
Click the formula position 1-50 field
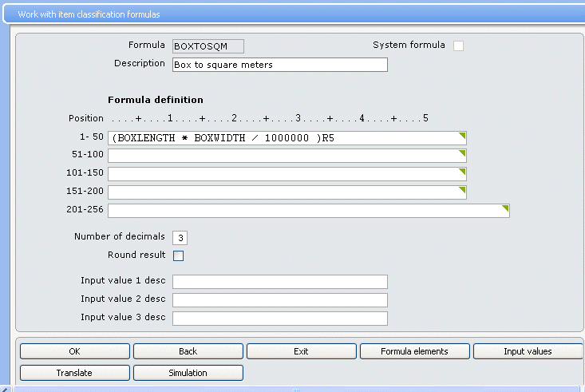283,137
